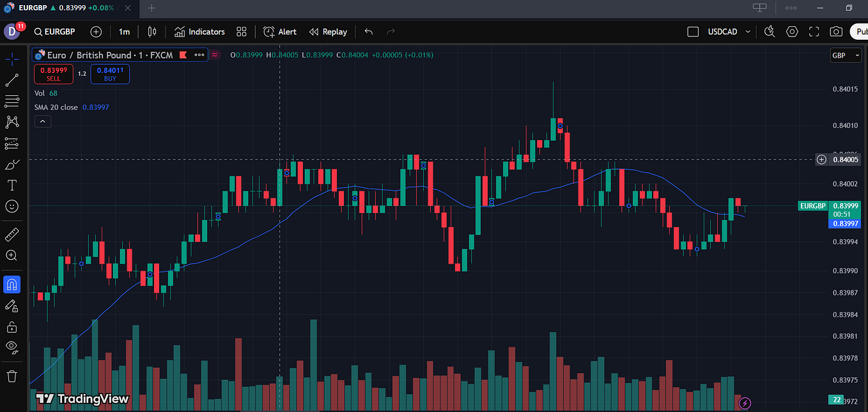Select the Trend Line drawing tool
Screen dimensions: 868x412
pos(12,80)
